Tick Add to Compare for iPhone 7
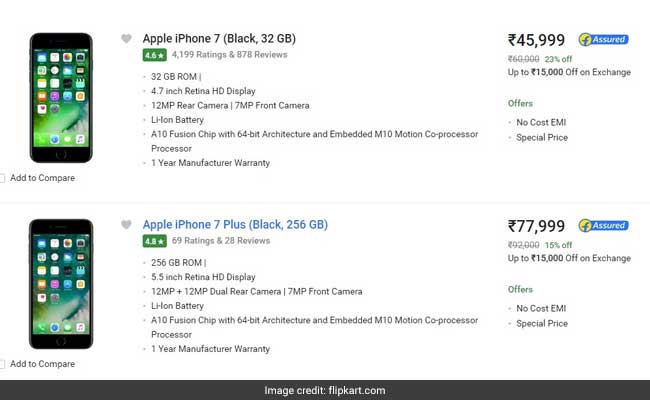 tap(3, 178)
